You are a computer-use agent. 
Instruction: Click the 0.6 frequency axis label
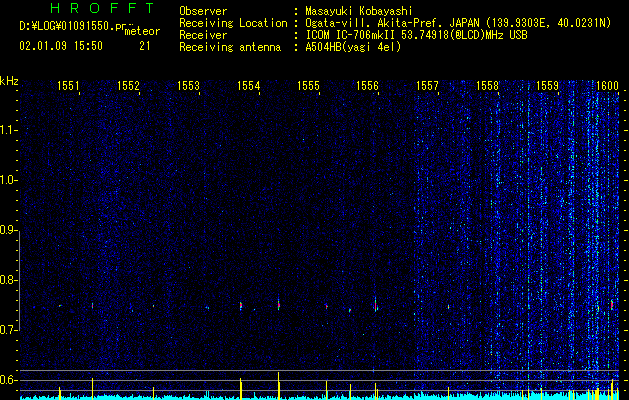8,380
